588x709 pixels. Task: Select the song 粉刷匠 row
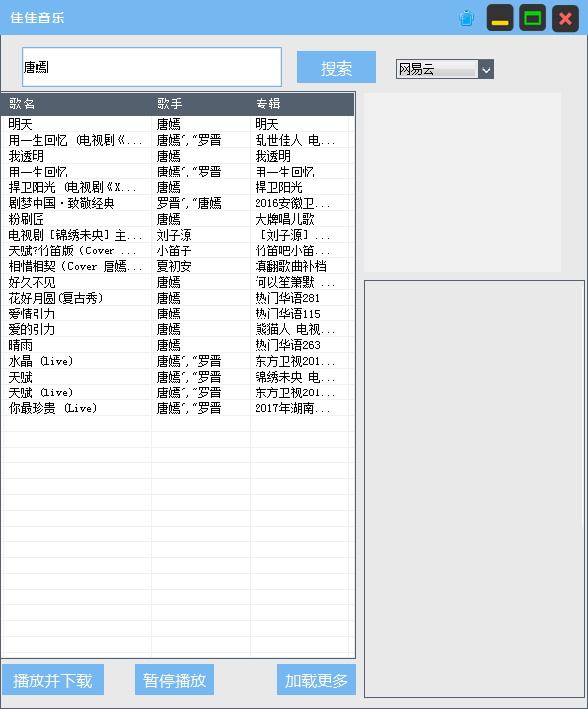[178, 219]
